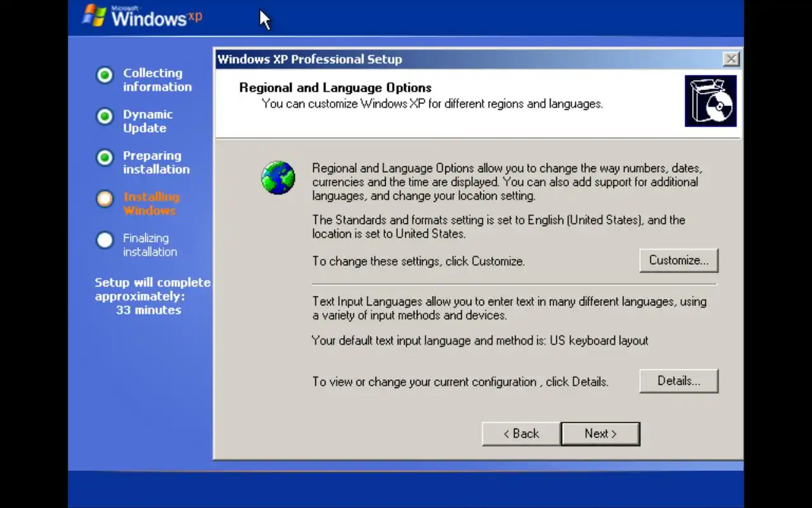The height and width of the screenshot is (508, 812).
Task: Go to the Next setup page
Action: [601, 434]
